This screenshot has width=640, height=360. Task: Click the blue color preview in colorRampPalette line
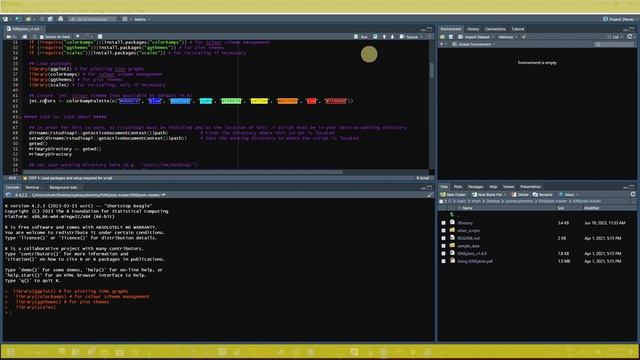(155, 101)
